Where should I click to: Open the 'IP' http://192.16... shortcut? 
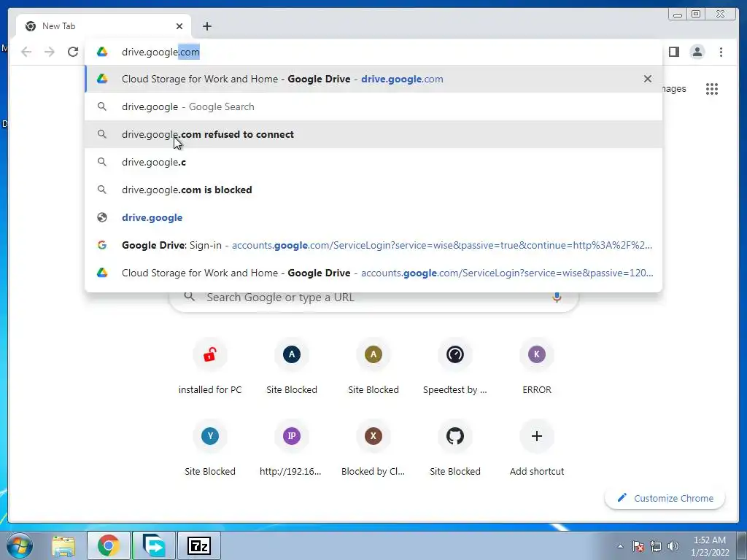[292, 449]
